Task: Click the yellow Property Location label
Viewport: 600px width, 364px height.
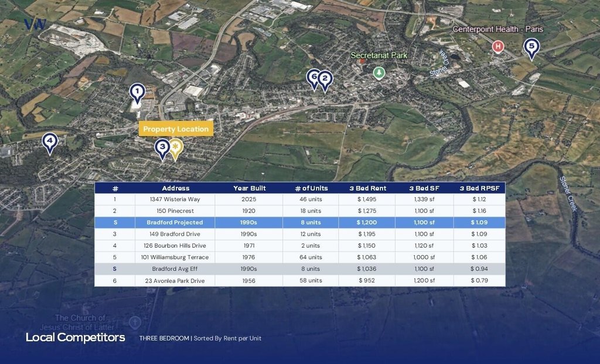Action: click(176, 129)
